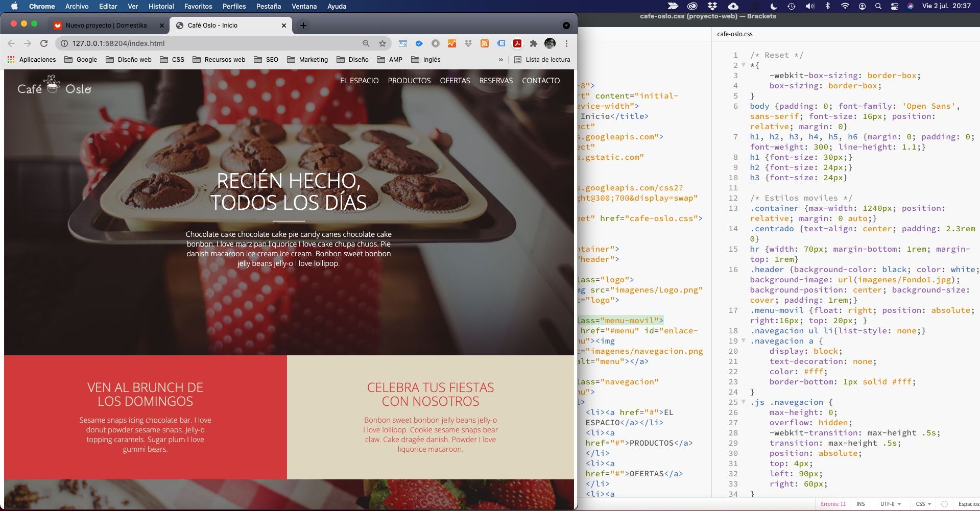Open the Apple menu
Screen dimensions: 980x511
pyautogui.click(x=14, y=6)
